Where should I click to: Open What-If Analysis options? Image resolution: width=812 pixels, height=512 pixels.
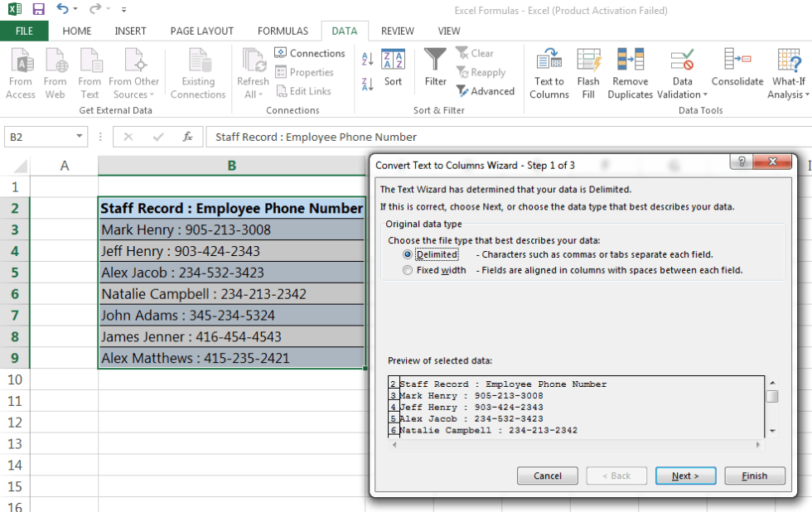coord(786,73)
